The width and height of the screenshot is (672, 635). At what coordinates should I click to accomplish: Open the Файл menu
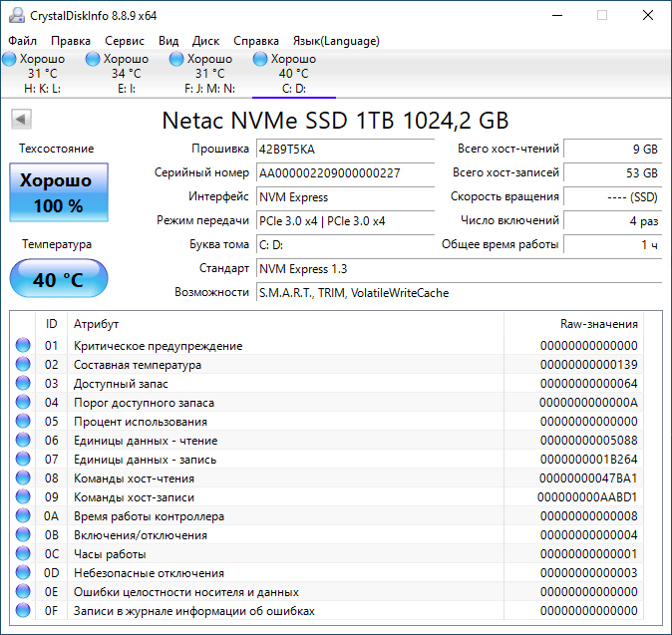(22, 41)
